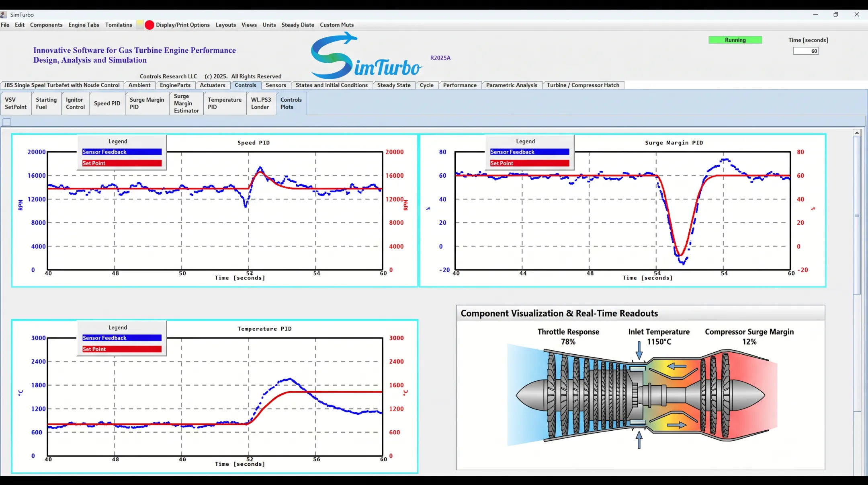868x485 pixels.
Task: Click the Temperature PID plot title
Action: 264,329
